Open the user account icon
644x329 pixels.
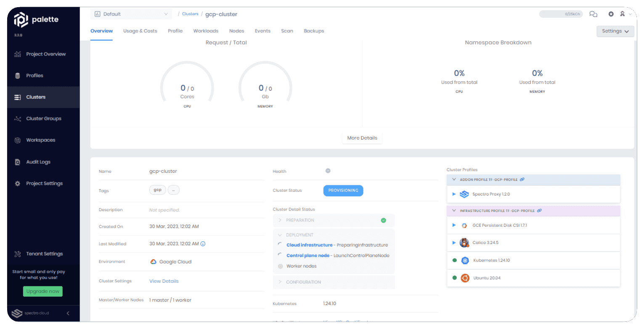(622, 14)
